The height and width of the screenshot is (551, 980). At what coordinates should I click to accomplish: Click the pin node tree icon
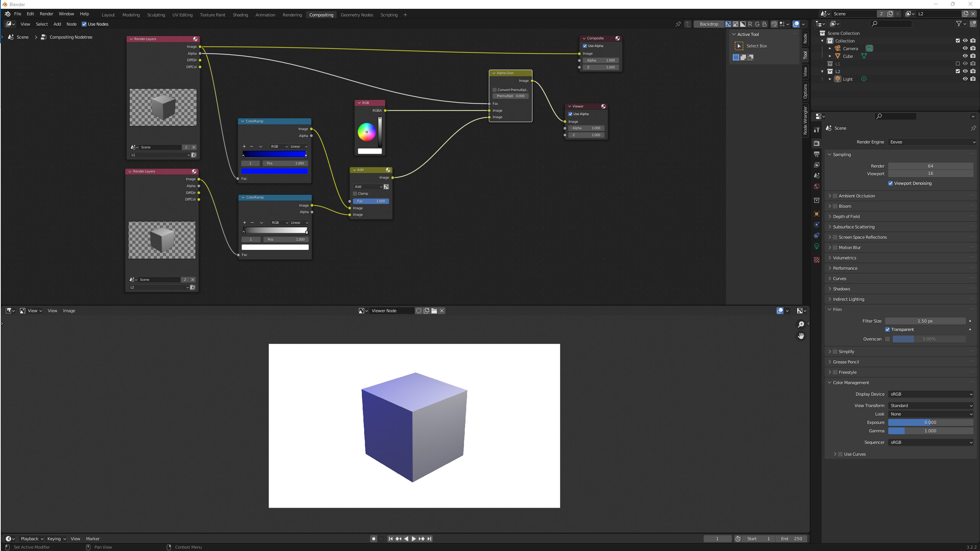click(678, 24)
